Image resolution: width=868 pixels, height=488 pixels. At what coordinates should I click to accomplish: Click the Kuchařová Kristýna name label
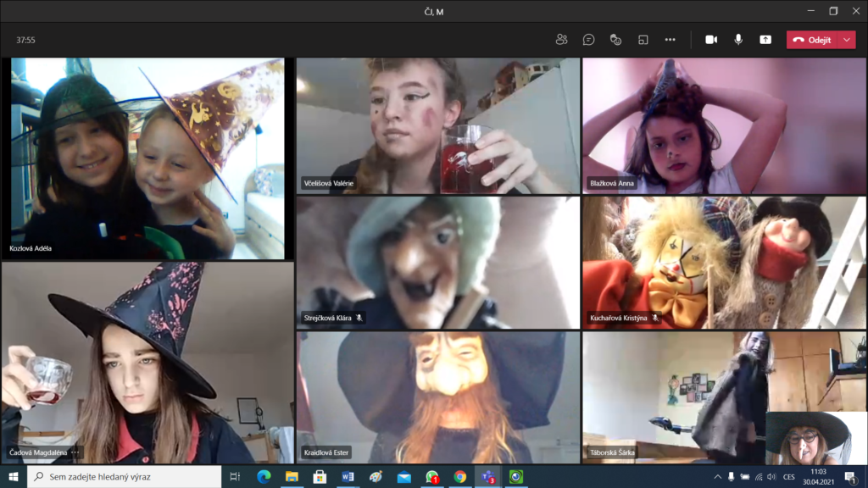pyautogui.click(x=618, y=319)
